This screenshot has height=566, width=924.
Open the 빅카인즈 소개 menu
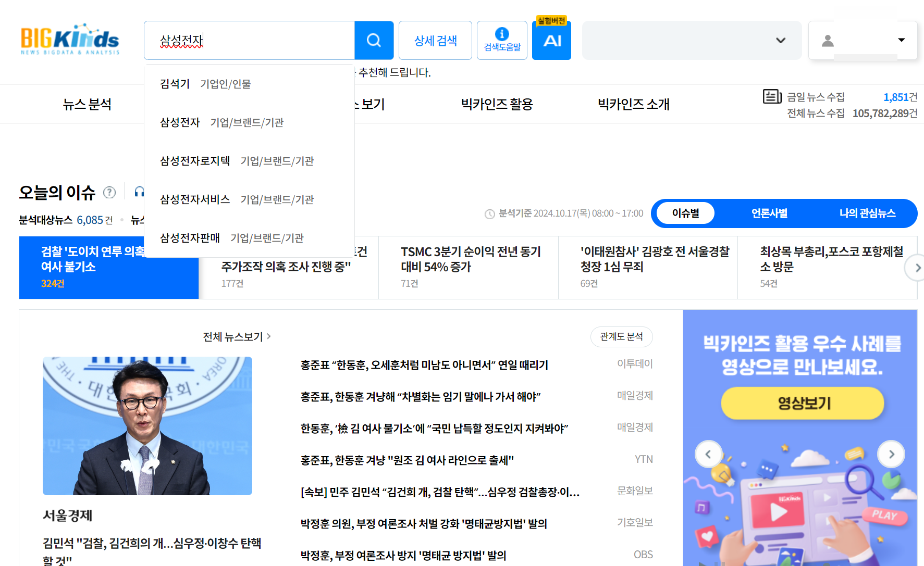point(633,104)
